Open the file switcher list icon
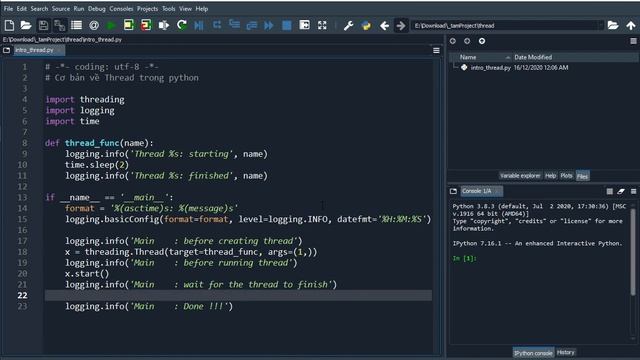 (x=76, y=25)
